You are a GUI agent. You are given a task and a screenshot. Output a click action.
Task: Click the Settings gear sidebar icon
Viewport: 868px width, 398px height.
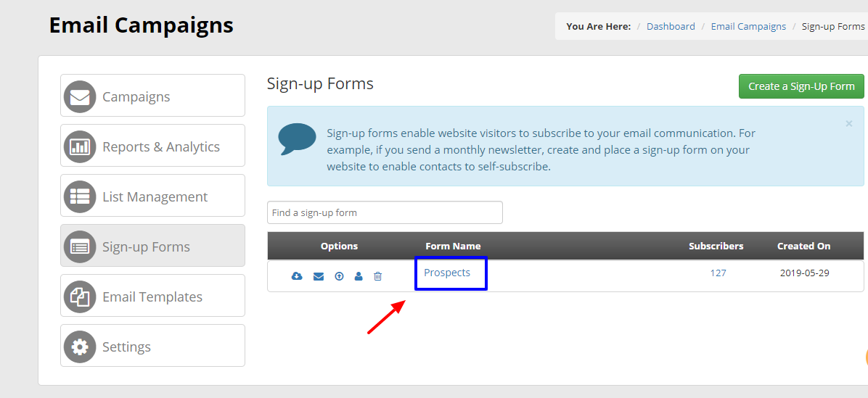80,347
